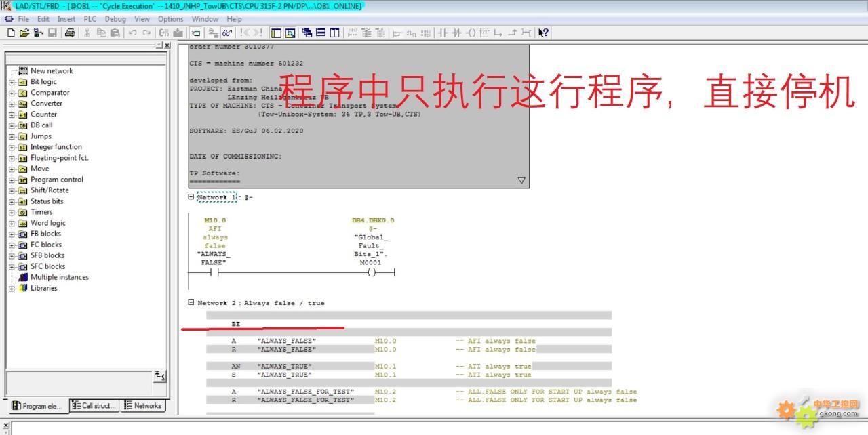Expand the Converter folder
868x435 pixels.
(12, 104)
